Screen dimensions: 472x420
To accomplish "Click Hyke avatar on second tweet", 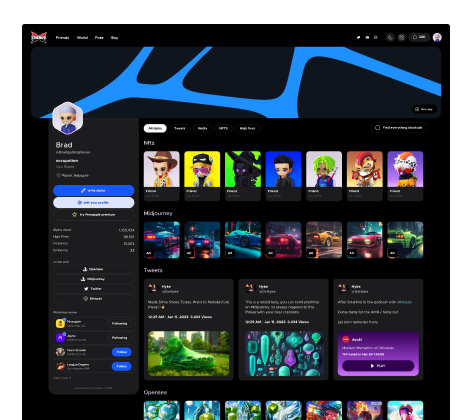I will click(x=250, y=288).
